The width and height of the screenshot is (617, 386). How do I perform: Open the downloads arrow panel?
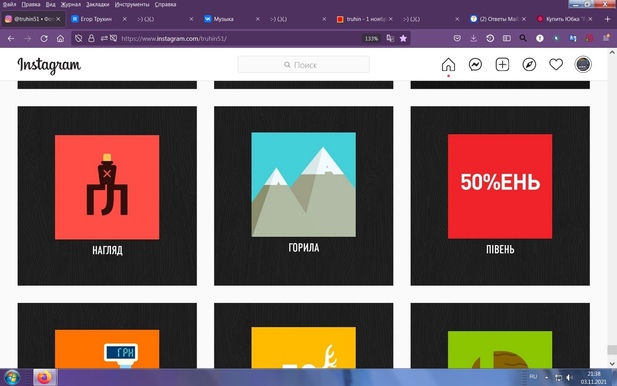473,38
